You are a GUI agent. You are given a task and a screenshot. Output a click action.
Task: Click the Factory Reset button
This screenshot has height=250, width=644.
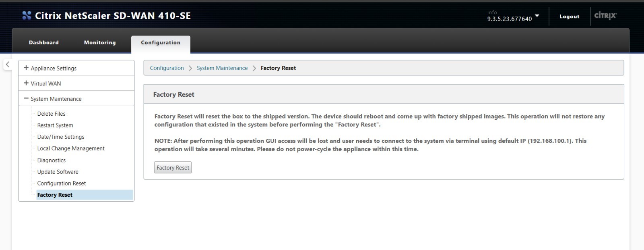pos(173,168)
